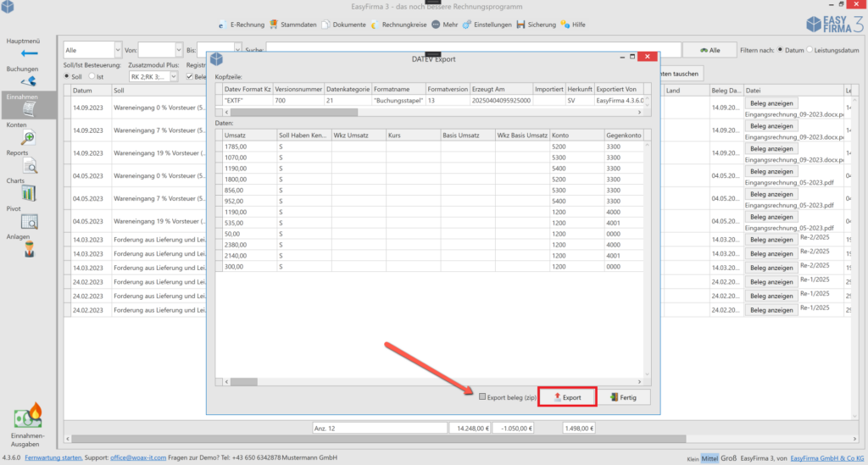Click the Hilfe toolbar icon
The width and height of the screenshot is (868, 465).
coord(565,25)
